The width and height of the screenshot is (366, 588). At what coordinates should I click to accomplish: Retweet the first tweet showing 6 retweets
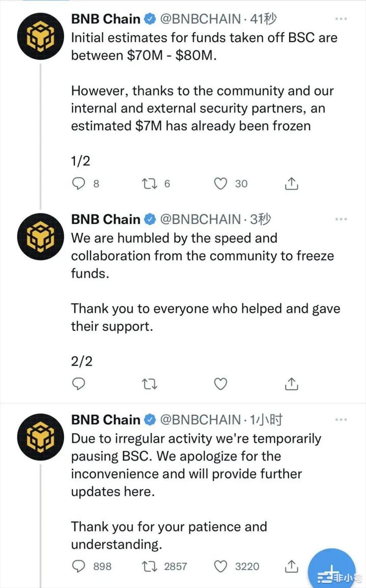click(150, 183)
